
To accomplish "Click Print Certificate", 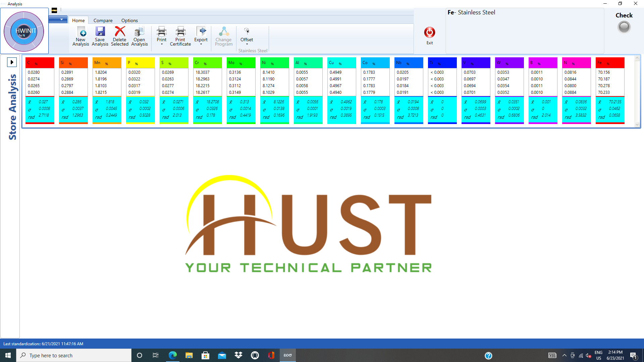I will tap(180, 36).
